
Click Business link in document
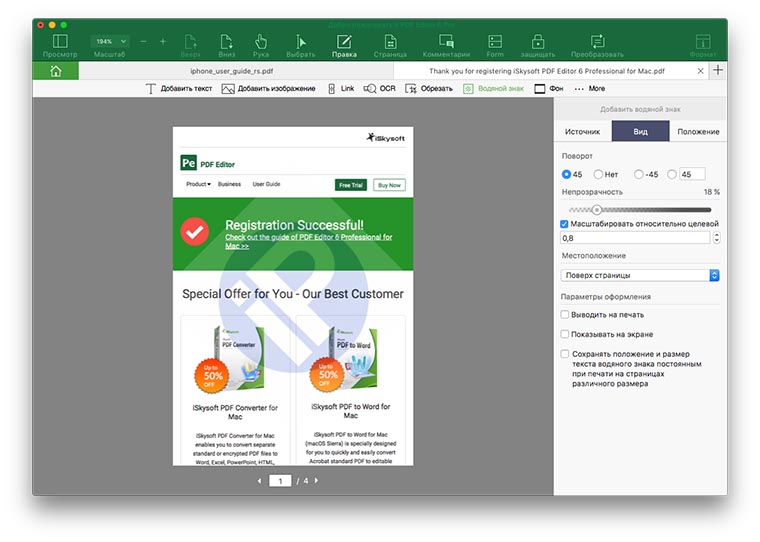click(x=229, y=184)
